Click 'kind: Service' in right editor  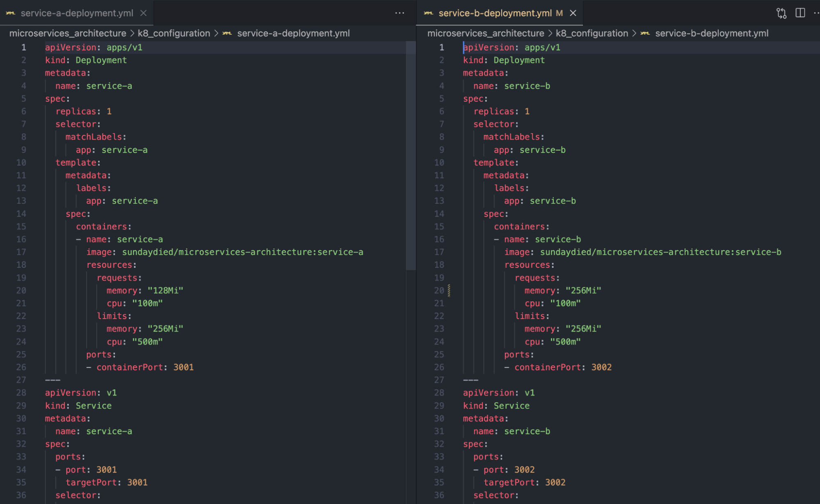[496, 406]
